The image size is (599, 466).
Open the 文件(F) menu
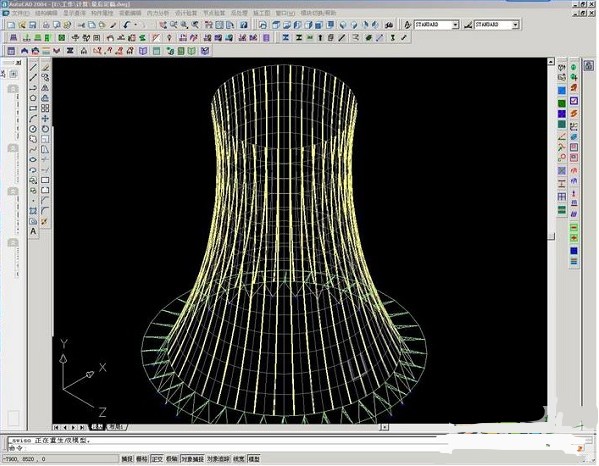click(x=20, y=13)
